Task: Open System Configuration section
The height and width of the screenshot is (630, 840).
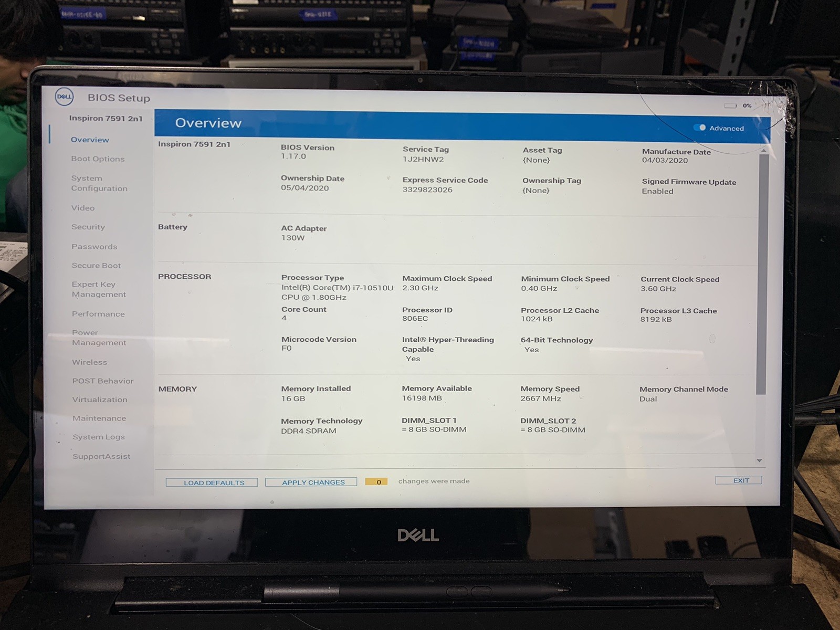Action: 99,183
